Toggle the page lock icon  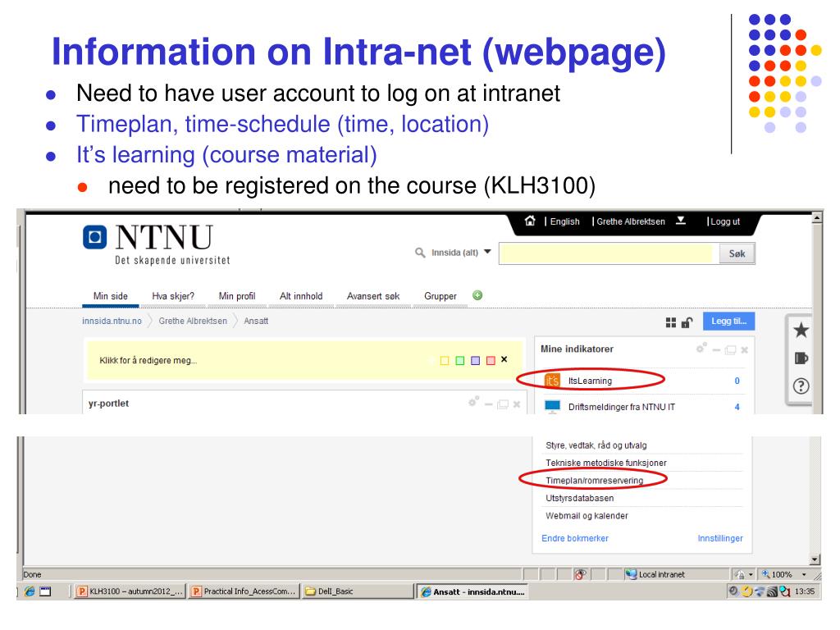[x=687, y=322]
